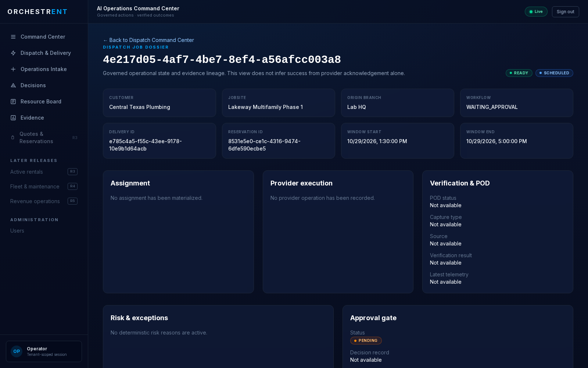The image size is (588, 368).
Task: Click the Resource Board icon
Action: (13, 102)
